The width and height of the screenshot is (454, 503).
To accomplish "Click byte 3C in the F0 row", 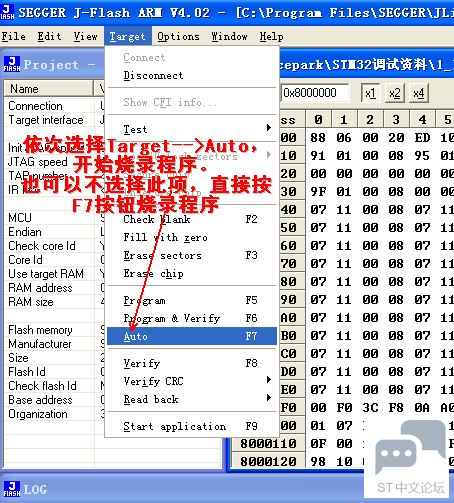I will coord(370,408).
